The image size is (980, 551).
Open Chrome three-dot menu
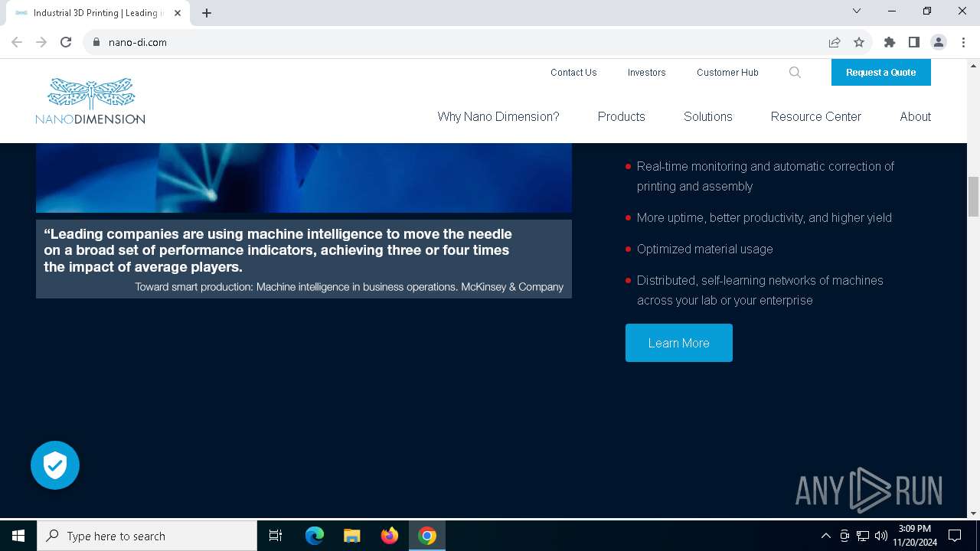963,42
